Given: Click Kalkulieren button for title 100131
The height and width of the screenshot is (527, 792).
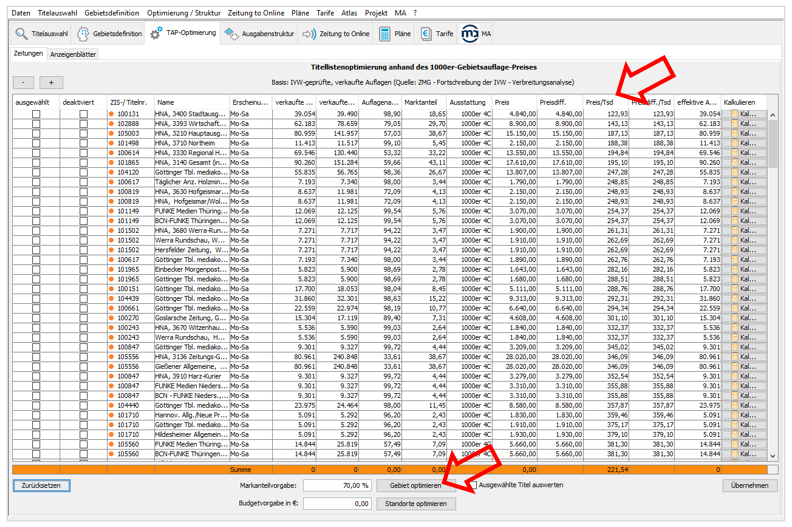Looking at the screenshot, I should (746, 115).
